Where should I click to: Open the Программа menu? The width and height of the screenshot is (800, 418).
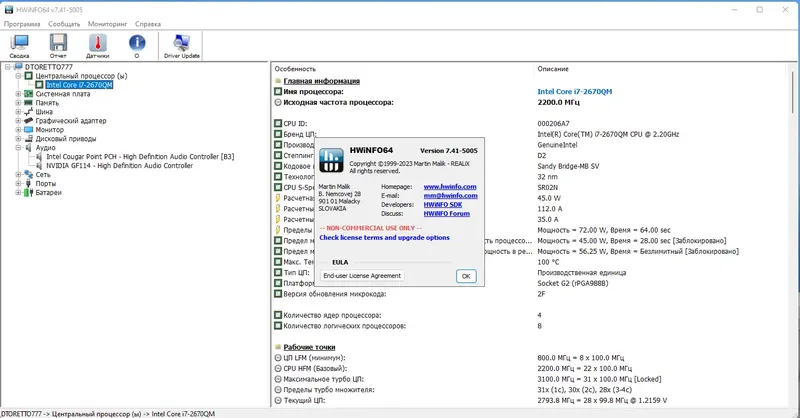point(21,24)
